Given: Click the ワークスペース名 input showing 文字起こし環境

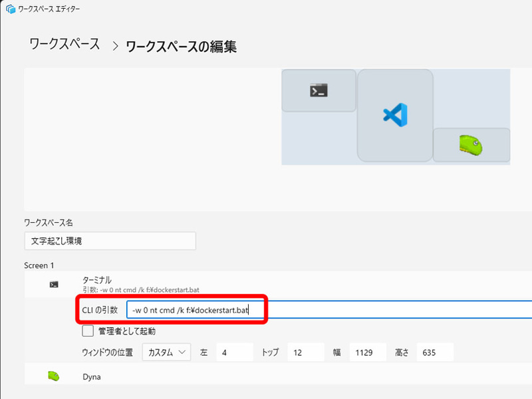Looking at the screenshot, I should coord(110,241).
